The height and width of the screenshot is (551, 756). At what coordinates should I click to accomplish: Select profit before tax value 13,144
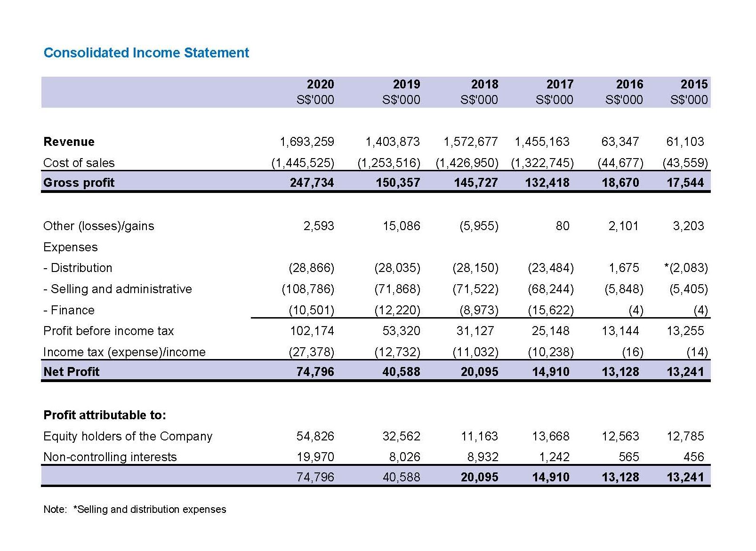coord(620,331)
